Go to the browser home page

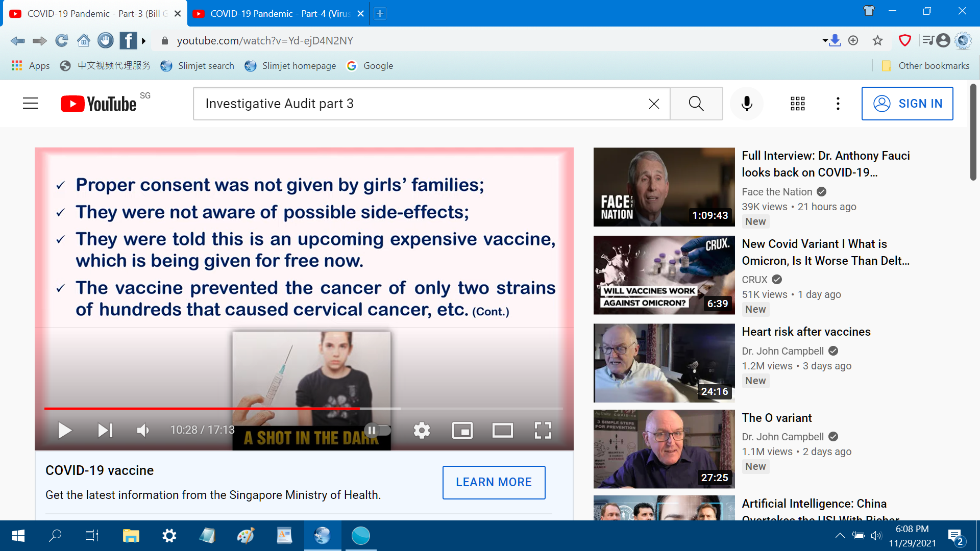tap(84, 40)
